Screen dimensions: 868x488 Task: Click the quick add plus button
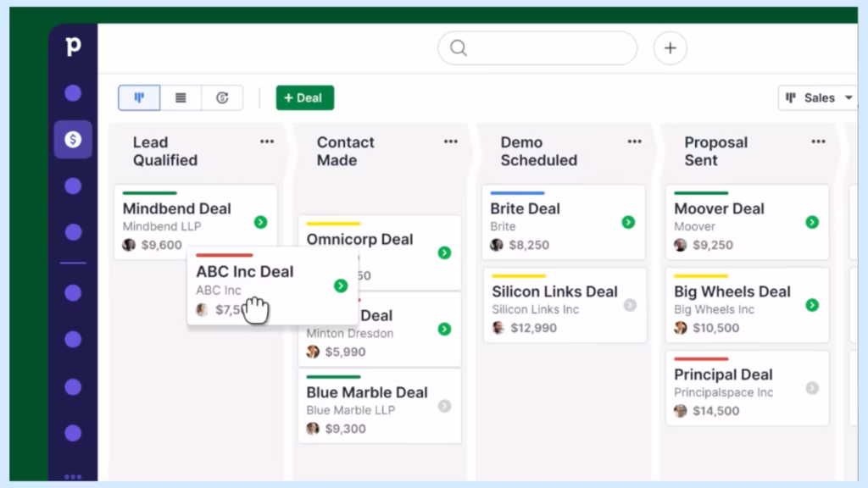[670, 47]
